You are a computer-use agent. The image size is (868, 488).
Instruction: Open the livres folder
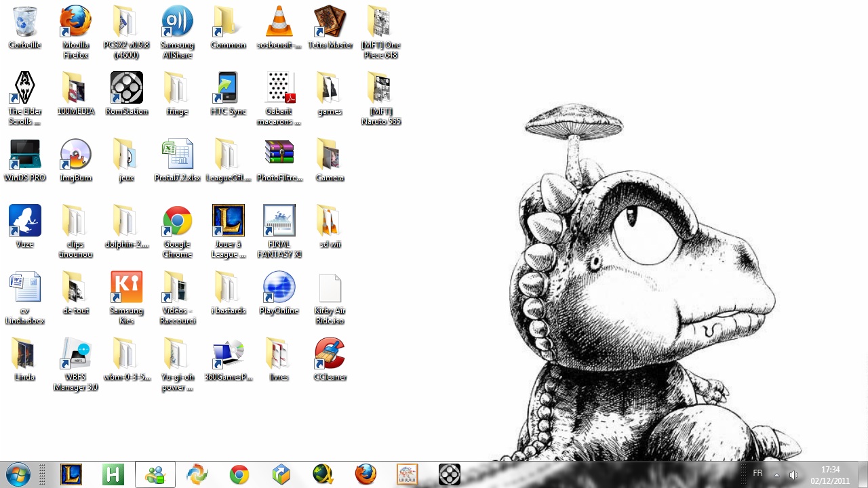click(x=279, y=359)
